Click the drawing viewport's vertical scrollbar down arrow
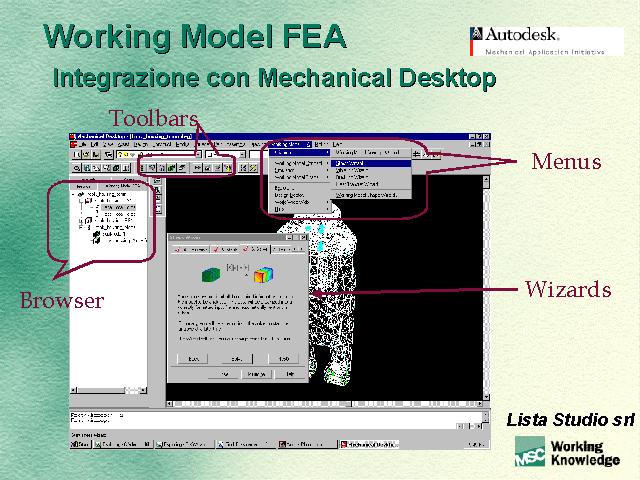This screenshot has width=640, height=480. [486, 397]
